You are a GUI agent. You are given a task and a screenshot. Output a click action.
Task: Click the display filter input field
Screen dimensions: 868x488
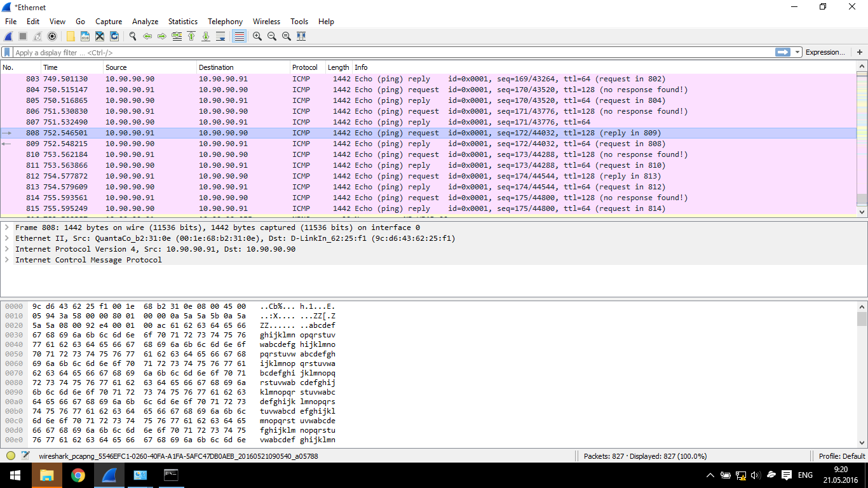[x=381, y=53]
